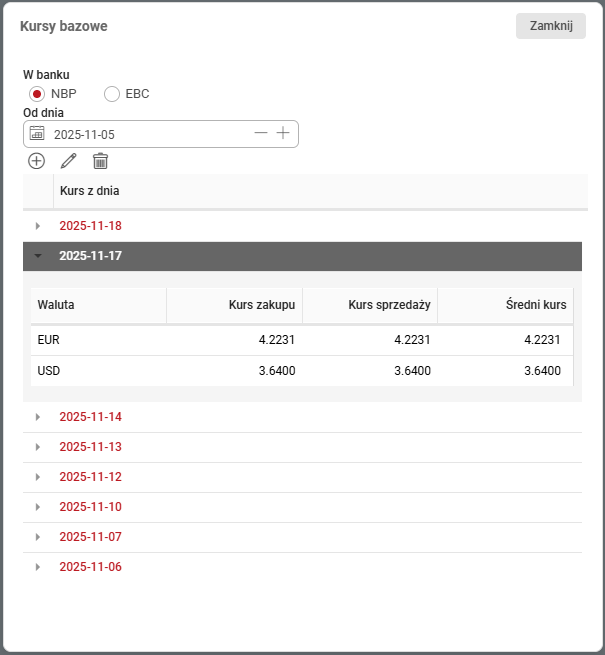Select the EBC bank radio button

[x=112, y=94]
